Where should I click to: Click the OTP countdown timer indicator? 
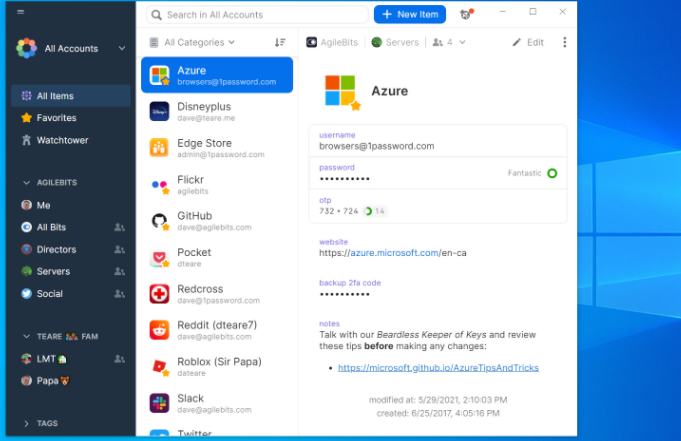point(368,211)
